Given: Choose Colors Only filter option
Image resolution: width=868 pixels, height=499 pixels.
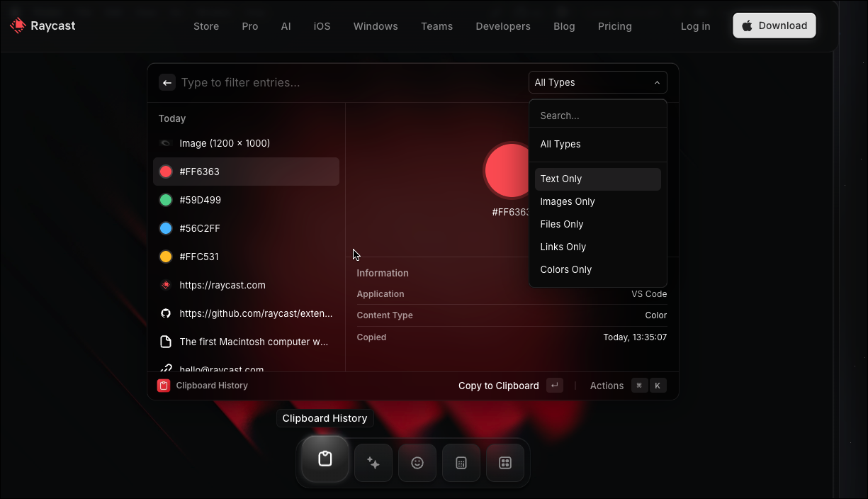Looking at the screenshot, I should pyautogui.click(x=566, y=270).
